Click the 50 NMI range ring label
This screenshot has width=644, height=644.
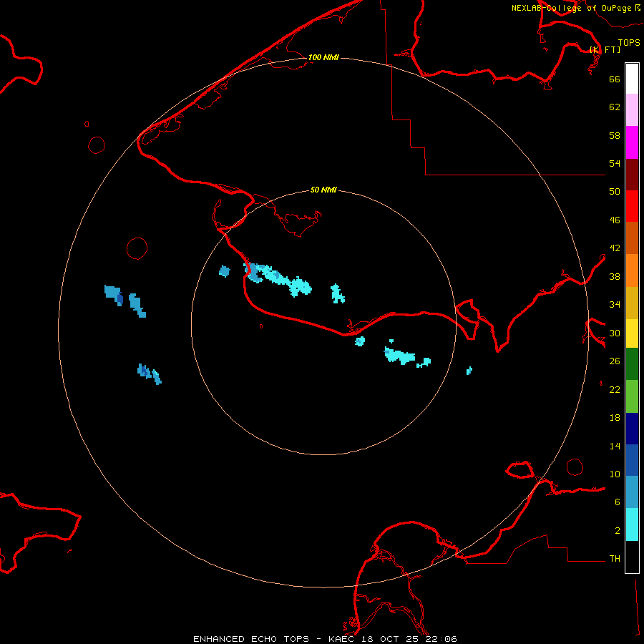[x=323, y=190]
